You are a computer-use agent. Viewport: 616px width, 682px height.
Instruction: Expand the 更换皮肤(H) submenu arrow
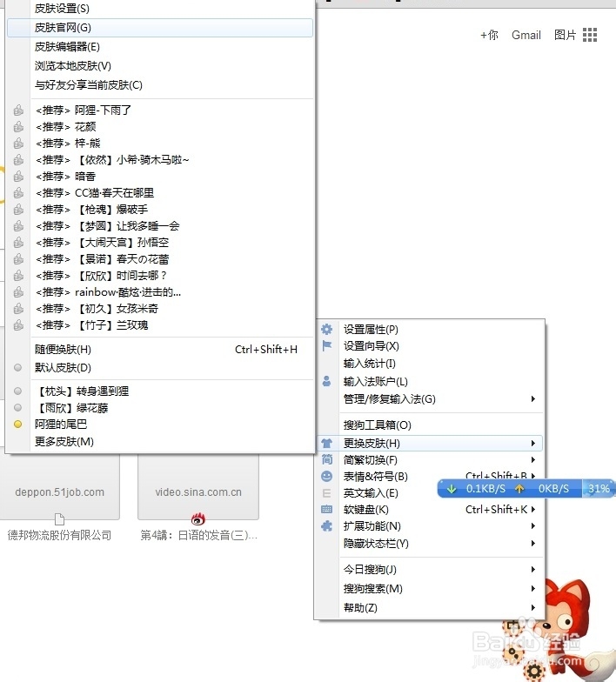pyautogui.click(x=532, y=444)
